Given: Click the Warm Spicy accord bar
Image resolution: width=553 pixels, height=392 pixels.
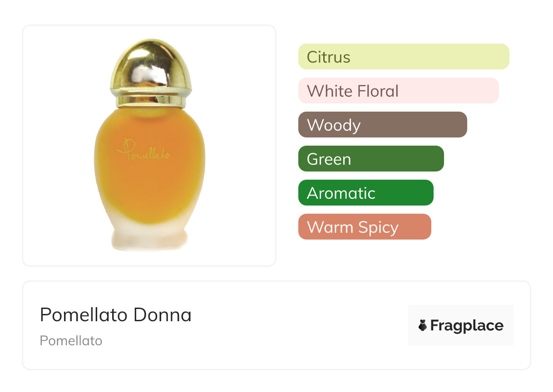Looking at the screenshot, I should tap(364, 227).
